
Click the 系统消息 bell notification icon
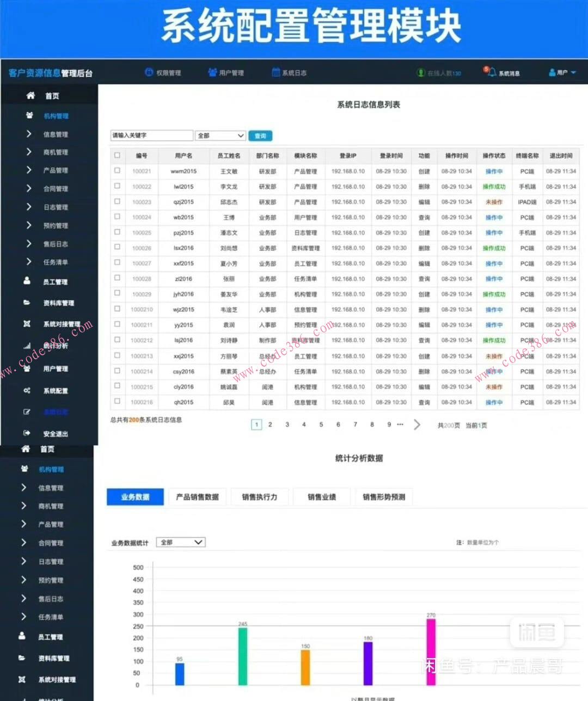491,72
